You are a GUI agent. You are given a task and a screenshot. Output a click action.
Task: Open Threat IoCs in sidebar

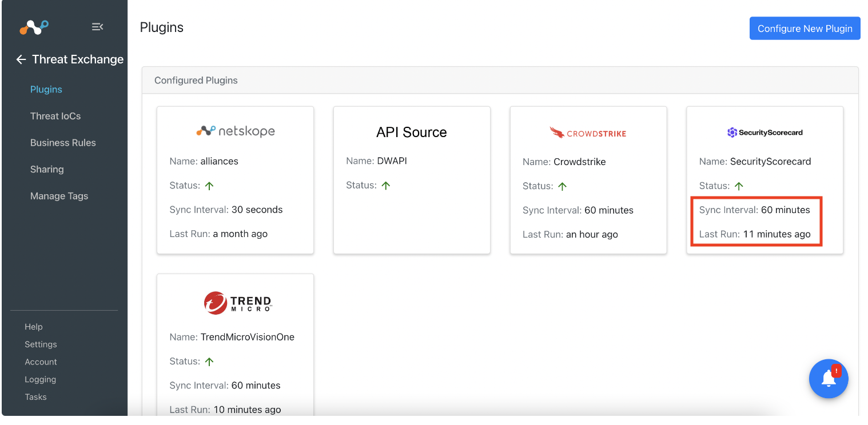pos(55,116)
